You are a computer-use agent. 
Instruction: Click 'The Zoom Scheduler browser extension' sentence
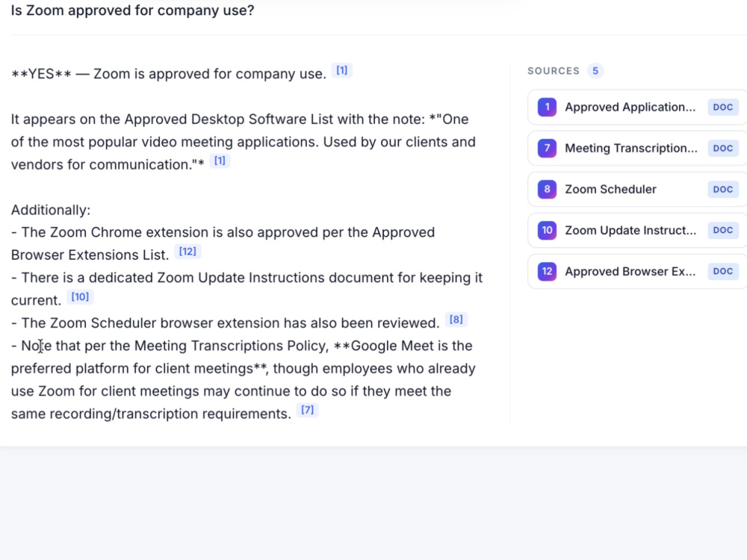(x=231, y=323)
